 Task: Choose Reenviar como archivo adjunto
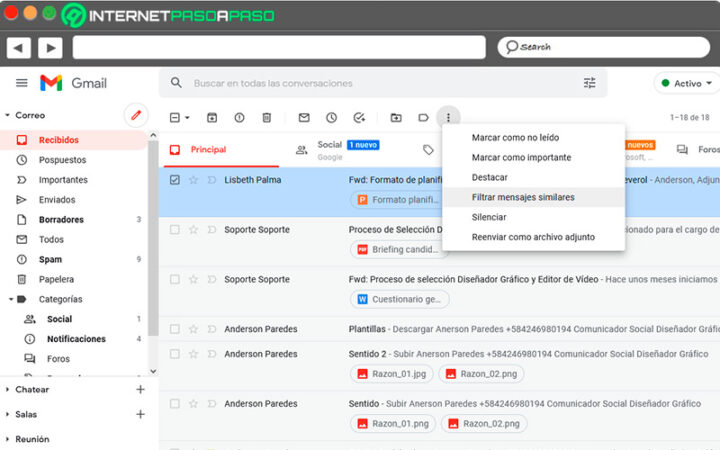[x=533, y=237]
